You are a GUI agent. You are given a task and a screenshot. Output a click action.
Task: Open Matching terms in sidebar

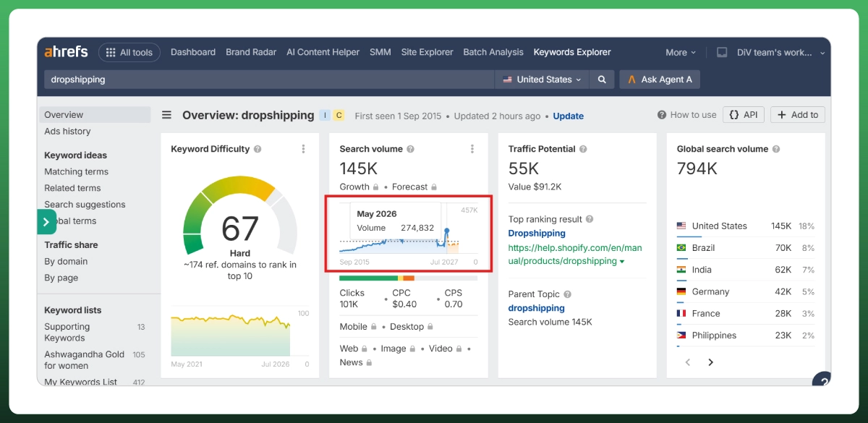tap(76, 172)
